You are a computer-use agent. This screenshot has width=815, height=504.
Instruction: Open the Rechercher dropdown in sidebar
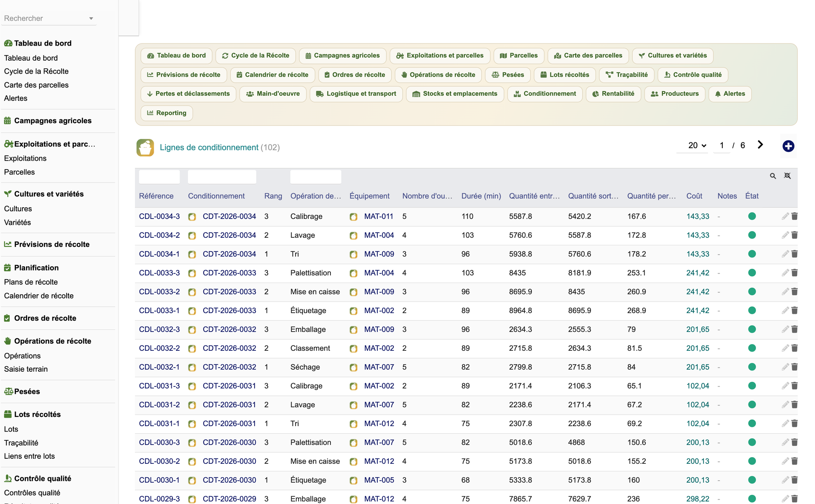pyautogui.click(x=49, y=18)
